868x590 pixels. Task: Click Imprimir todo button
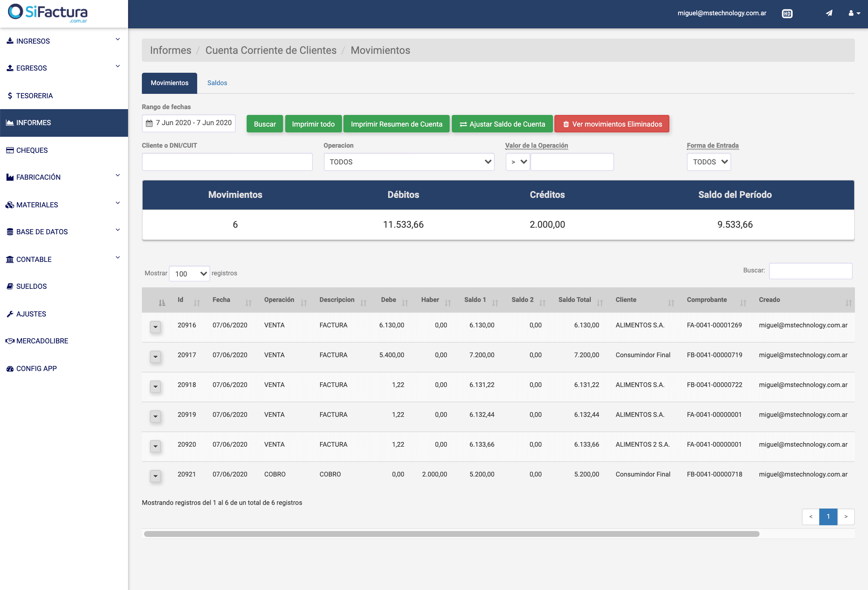point(313,124)
